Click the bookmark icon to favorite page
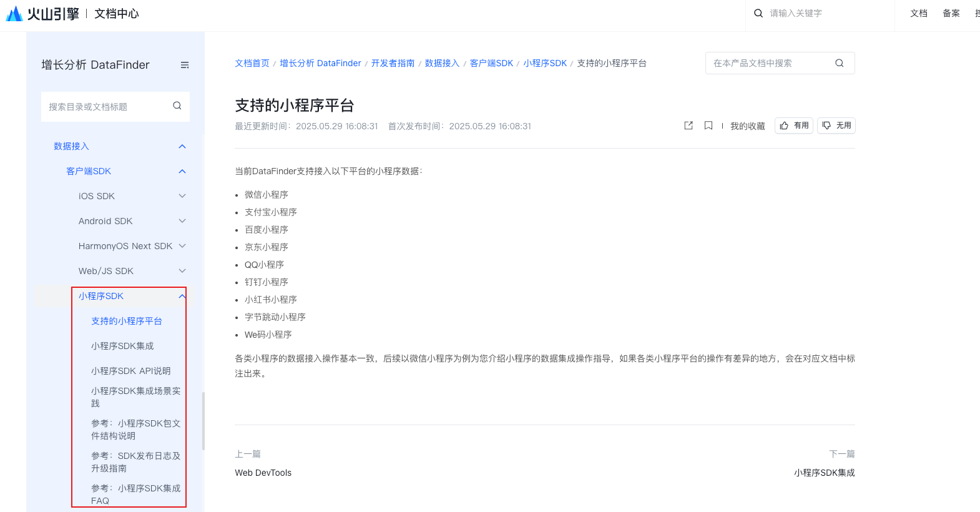980x512 pixels. (708, 126)
